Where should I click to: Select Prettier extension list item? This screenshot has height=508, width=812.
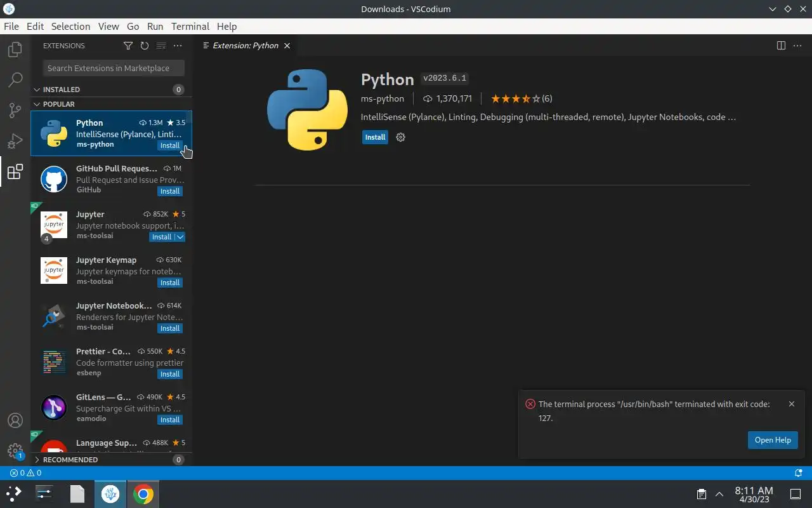coord(111,362)
